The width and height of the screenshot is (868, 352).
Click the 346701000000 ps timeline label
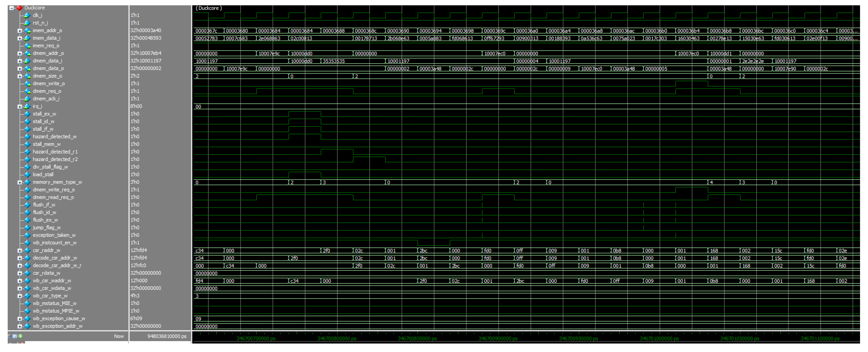click(659, 338)
